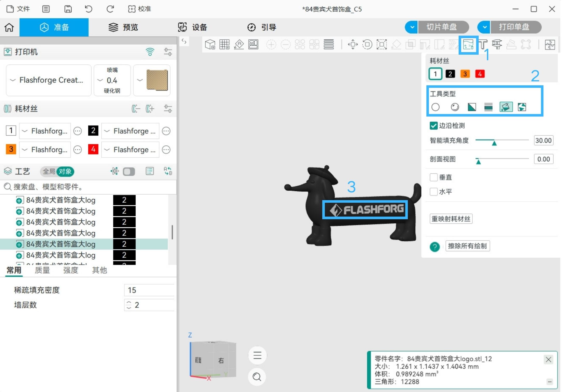Click the 重映射耗材丝 button
This screenshot has height=392, width=588.
pos(451,219)
